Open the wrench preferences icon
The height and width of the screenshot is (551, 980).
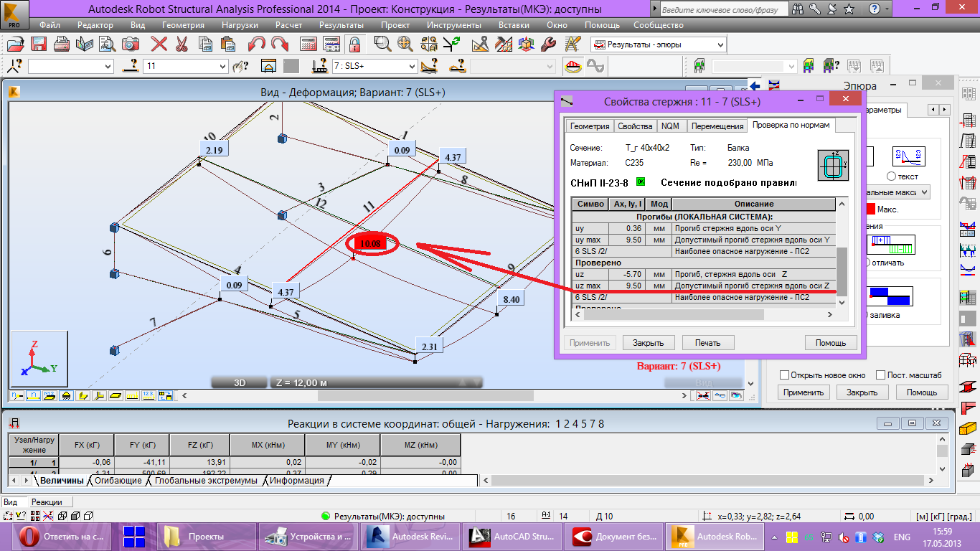[x=549, y=44]
